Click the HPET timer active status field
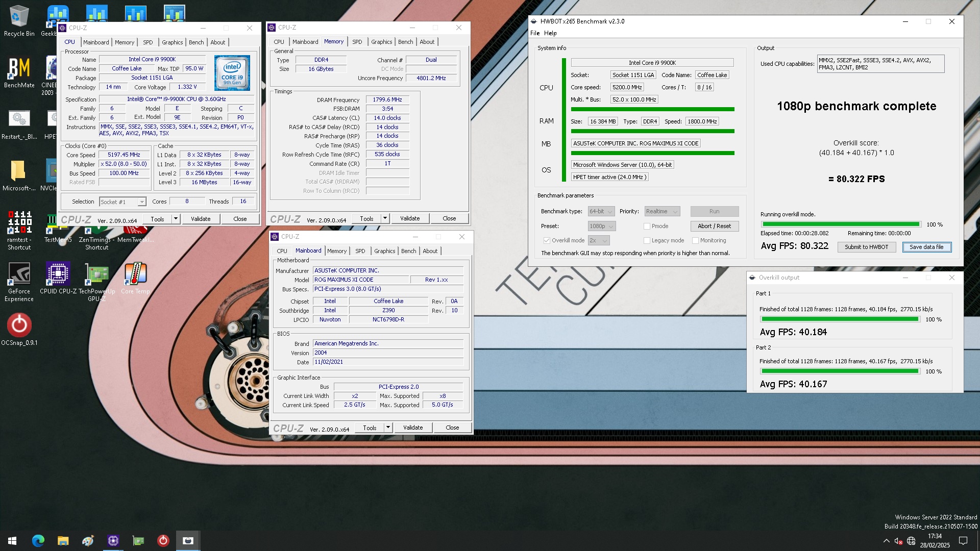 click(609, 177)
